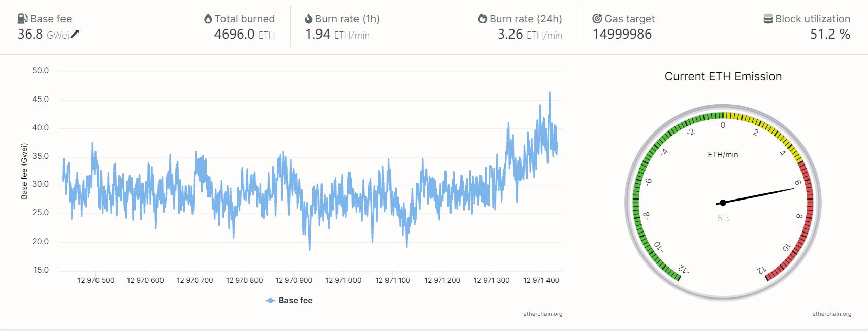Click the x-axis label 12 971 000

click(x=343, y=280)
